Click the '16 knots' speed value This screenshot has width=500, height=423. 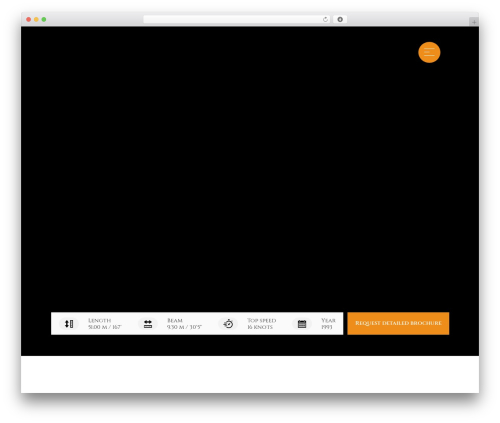(x=260, y=327)
